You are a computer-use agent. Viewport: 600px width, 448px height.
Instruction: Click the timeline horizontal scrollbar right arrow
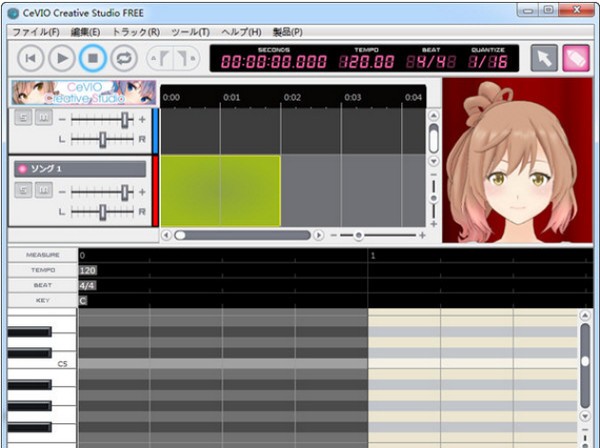click(318, 235)
